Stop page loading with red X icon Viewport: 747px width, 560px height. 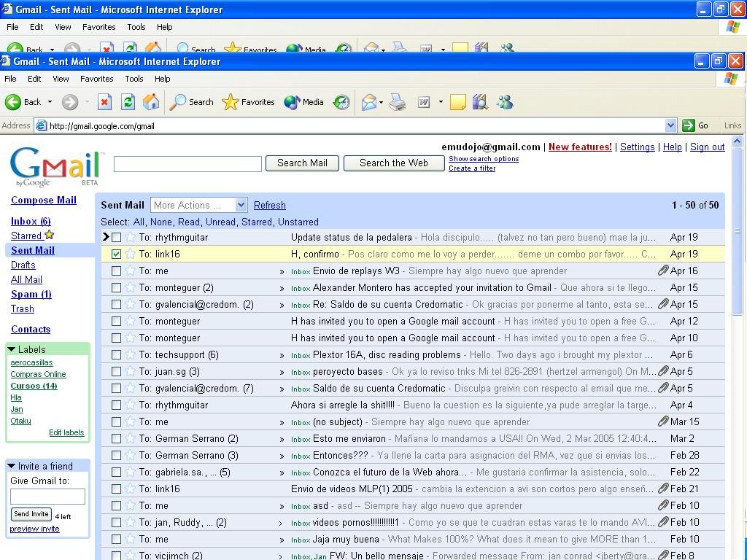(x=105, y=102)
